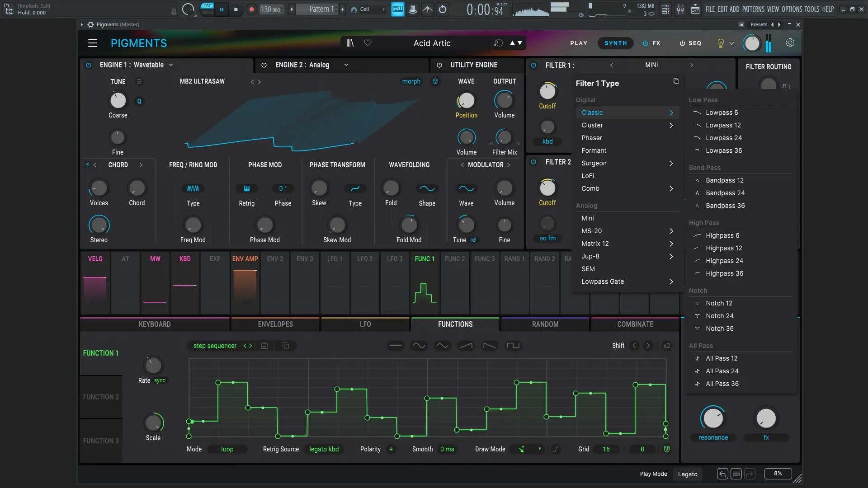Open the Draw Mode dropdown arrow

click(x=539, y=449)
